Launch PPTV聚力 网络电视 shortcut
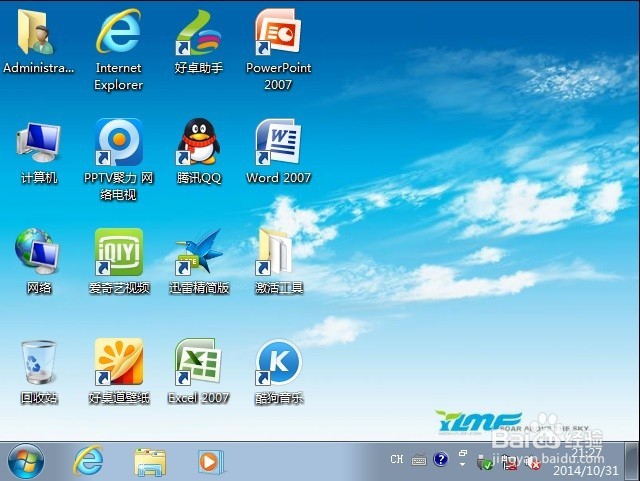The image size is (640, 481). pos(119,142)
